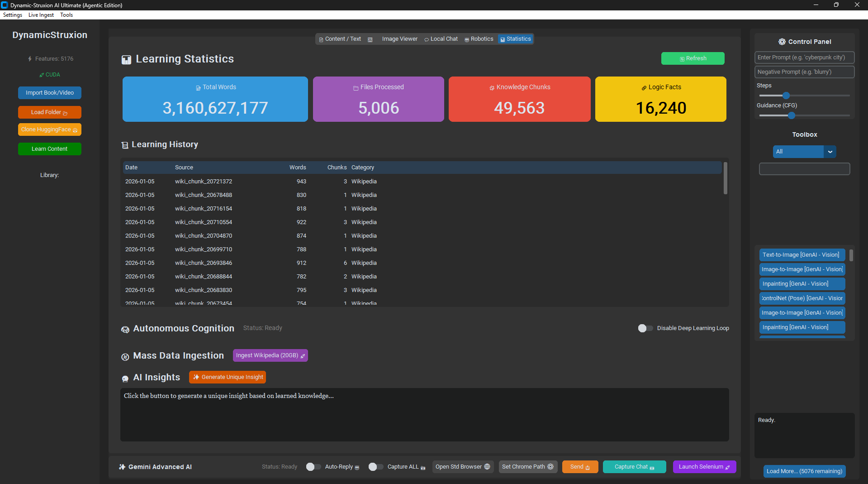Toggle the Disable Deep Learning Loop switch
Image resolution: width=868 pixels, height=484 pixels.
tap(645, 328)
